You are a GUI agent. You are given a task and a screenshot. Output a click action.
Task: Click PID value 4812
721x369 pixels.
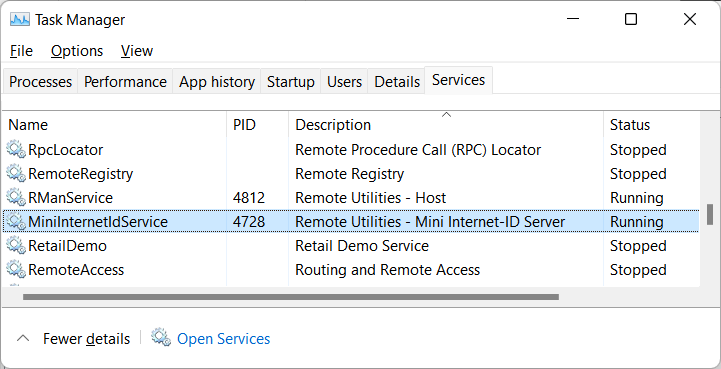coord(249,198)
